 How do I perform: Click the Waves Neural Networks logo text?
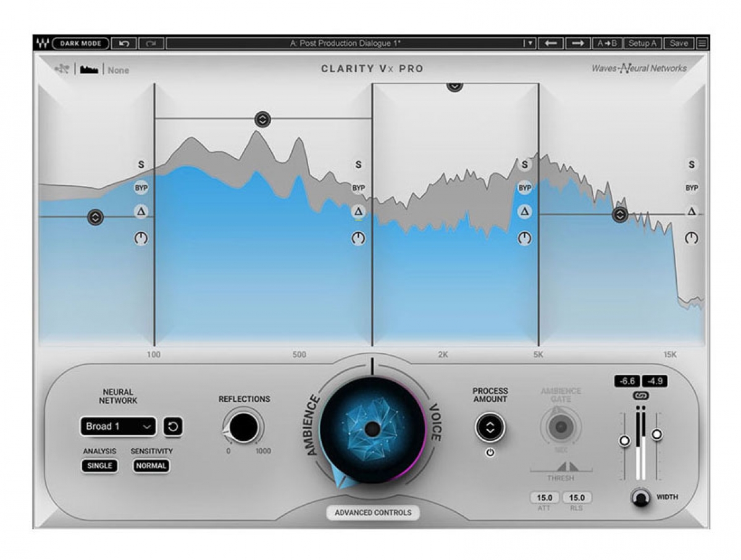(x=639, y=69)
